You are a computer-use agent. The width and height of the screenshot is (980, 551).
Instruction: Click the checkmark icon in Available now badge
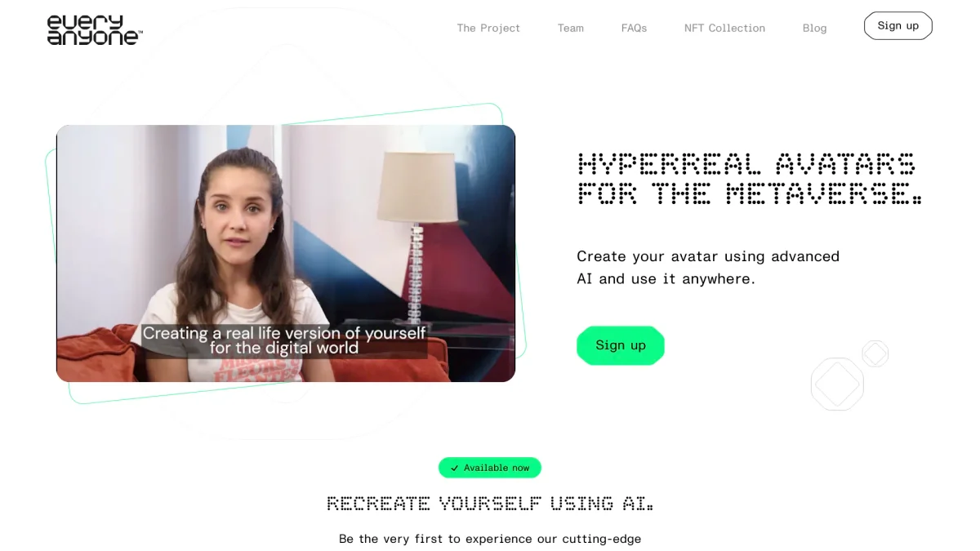click(x=454, y=468)
